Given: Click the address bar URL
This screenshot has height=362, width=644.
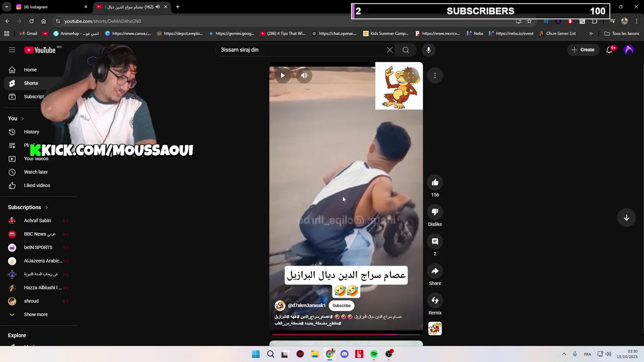Looking at the screenshot, I should (x=103, y=21).
